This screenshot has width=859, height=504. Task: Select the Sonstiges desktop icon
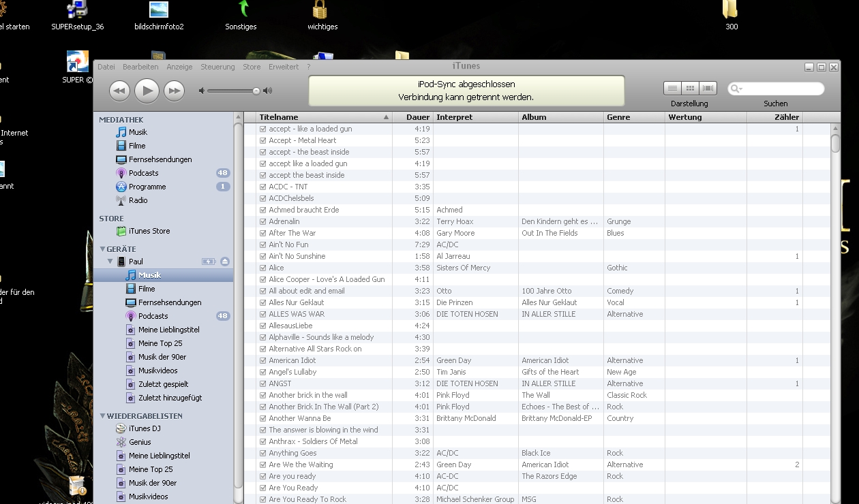[241, 16]
